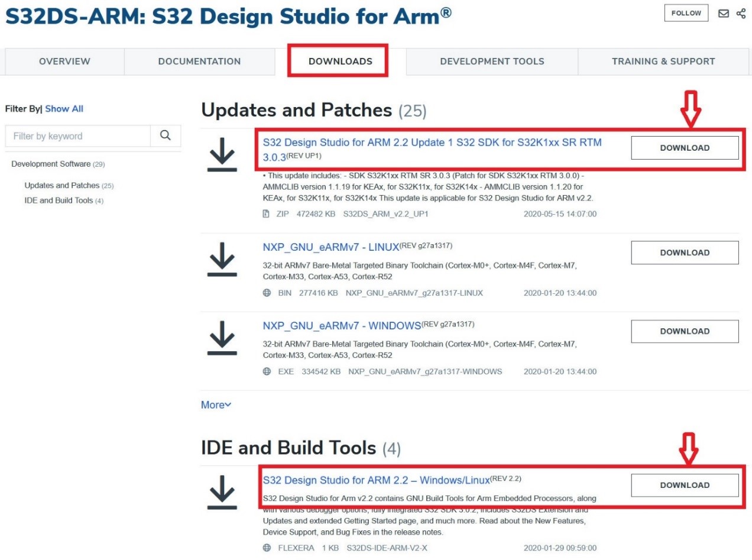
Task: Download S32 Design Studio for ARM 2.2 Windows/Linux
Action: [685, 485]
